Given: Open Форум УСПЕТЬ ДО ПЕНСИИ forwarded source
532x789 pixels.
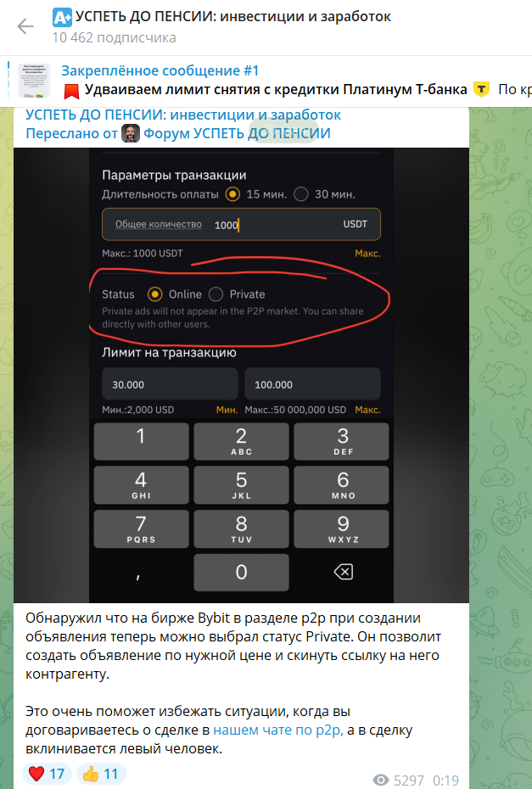Looking at the screenshot, I should (x=237, y=133).
